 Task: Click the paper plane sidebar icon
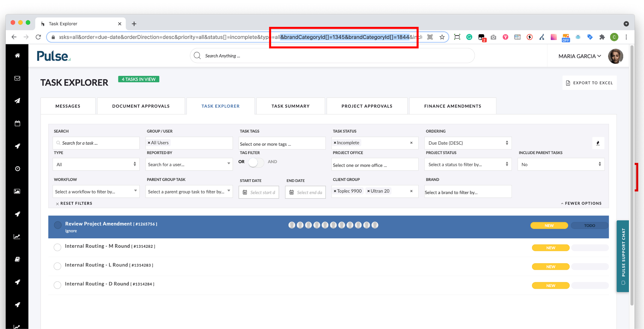[17, 101]
